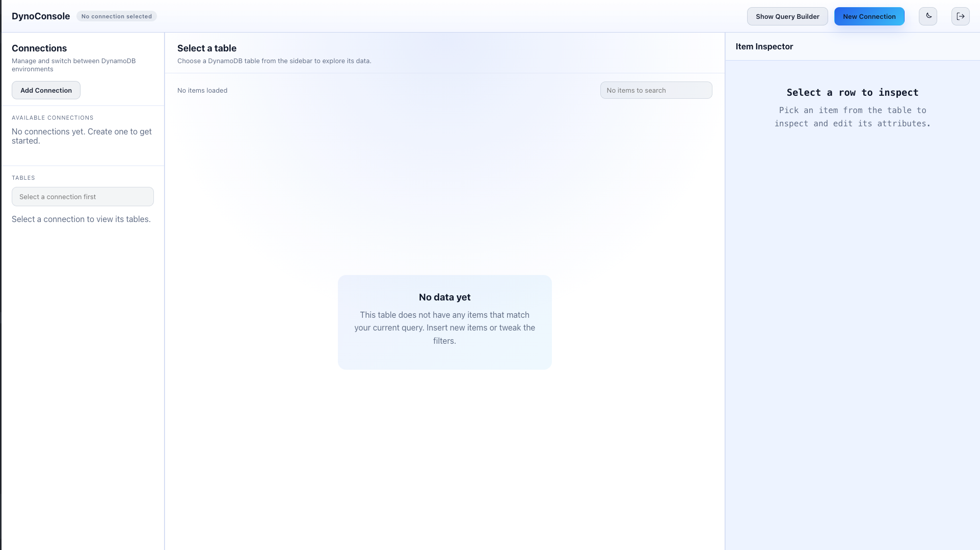Select the Item Inspector panel header
The width and height of the screenshot is (980, 550).
(x=764, y=46)
